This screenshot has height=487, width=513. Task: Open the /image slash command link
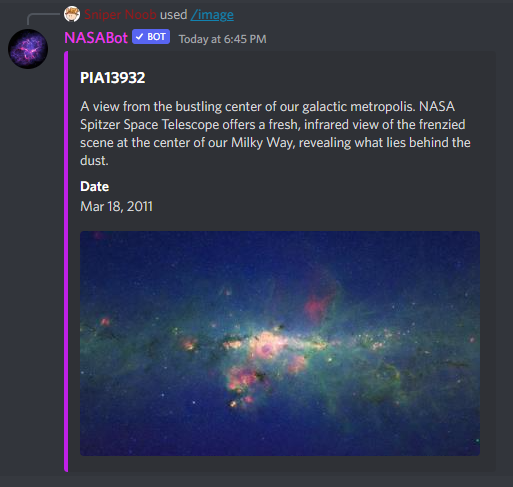[212, 15]
